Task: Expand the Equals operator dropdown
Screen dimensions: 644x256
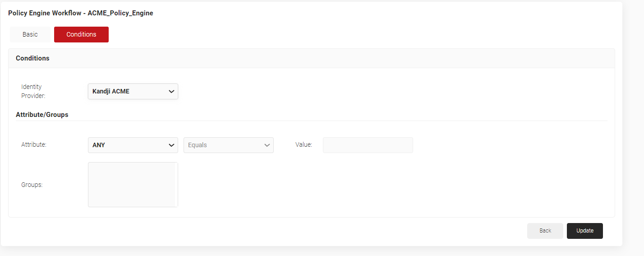Action: 224,145
